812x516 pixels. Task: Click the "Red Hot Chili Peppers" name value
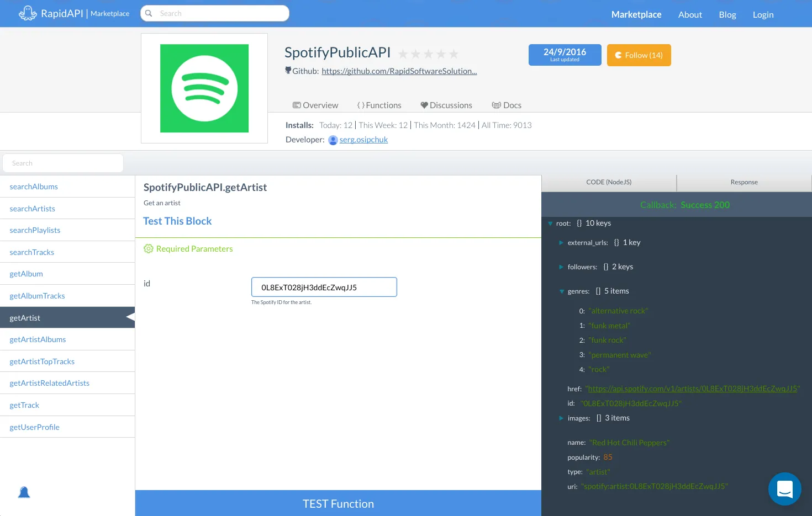pyautogui.click(x=630, y=443)
